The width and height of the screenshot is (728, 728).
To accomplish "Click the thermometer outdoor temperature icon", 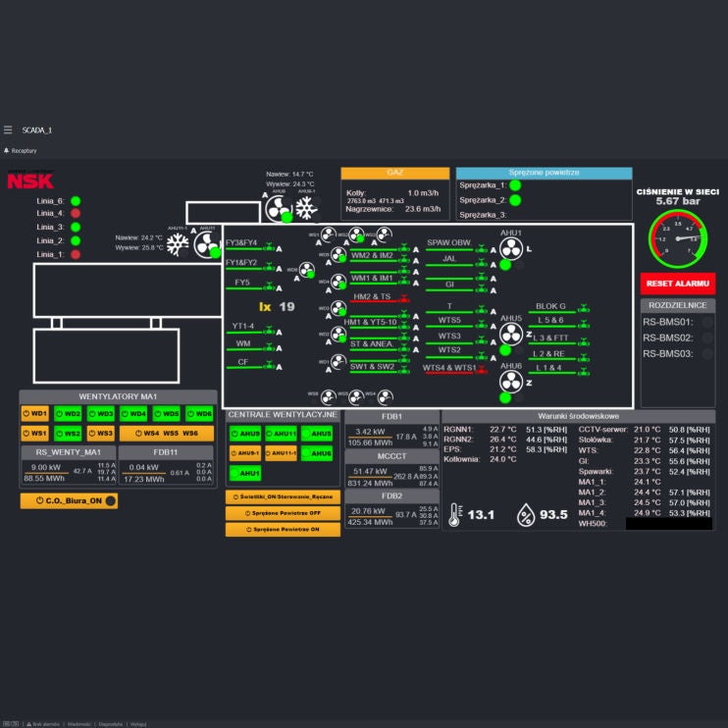I will [454, 514].
